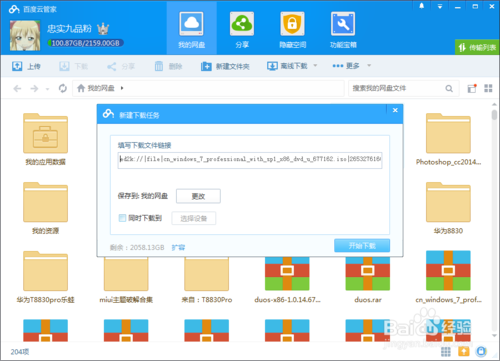Click the panel icon with red dot
Viewport: 500px width, 361px height.
tap(472, 88)
